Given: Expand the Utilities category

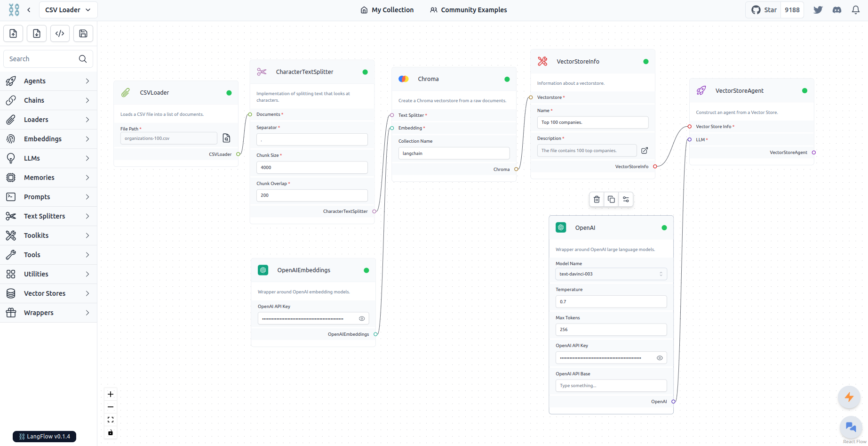Looking at the screenshot, I should click(48, 274).
